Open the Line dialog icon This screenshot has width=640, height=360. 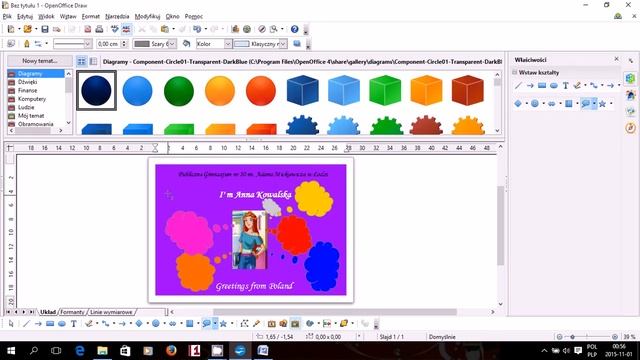pos(27,44)
